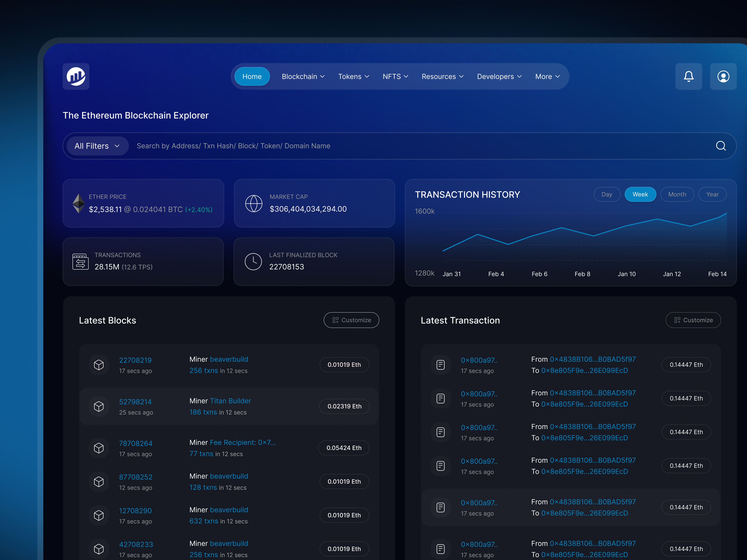
Task: Open Fee Recipient: 0×7... miner link
Action: 243,442
